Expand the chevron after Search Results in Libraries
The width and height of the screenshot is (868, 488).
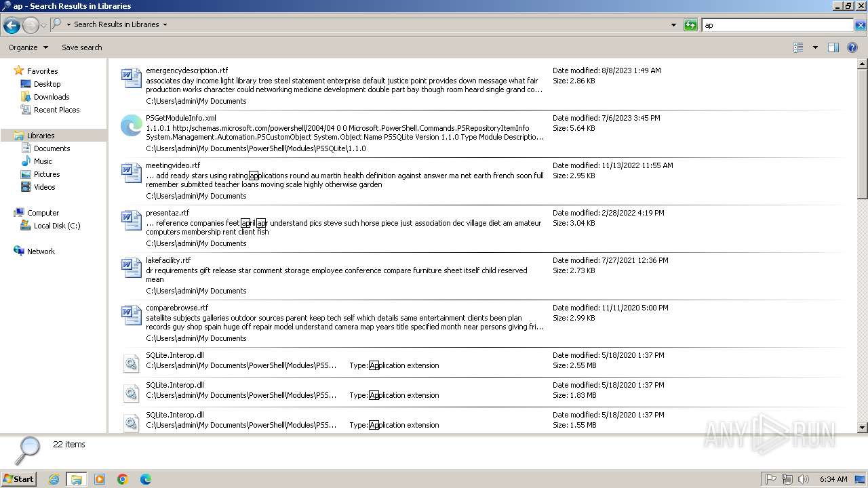point(165,24)
